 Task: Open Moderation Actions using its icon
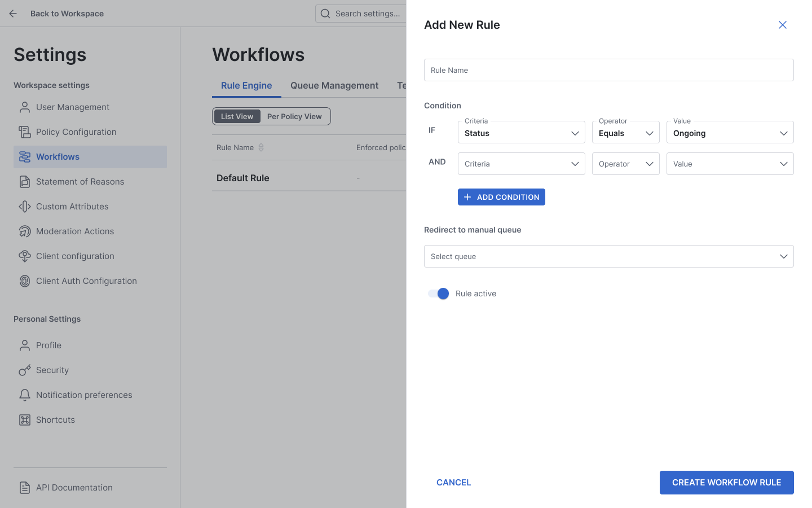click(x=25, y=231)
